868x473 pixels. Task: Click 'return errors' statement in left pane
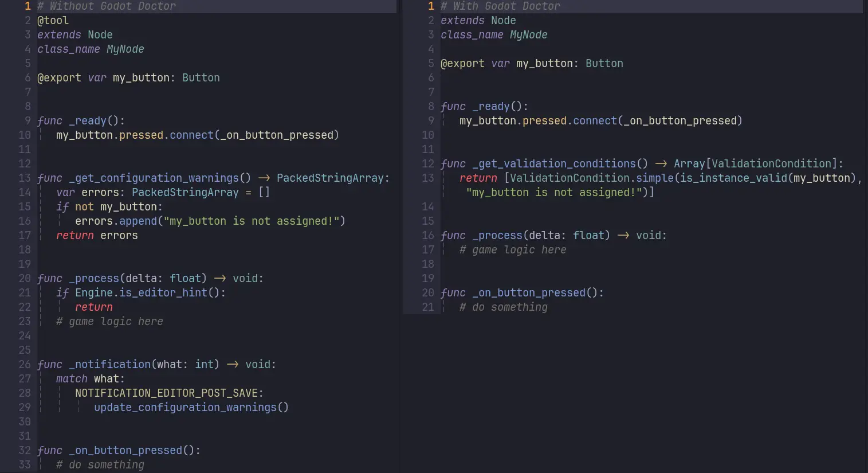pyautogui.click(x=97, y=236)
